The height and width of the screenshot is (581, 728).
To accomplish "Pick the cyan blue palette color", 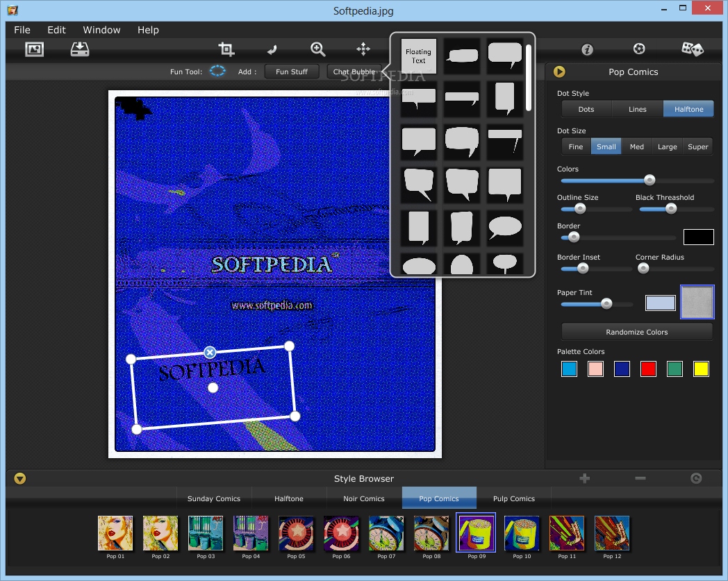I will pyautogui.click(x=569, y=369).
